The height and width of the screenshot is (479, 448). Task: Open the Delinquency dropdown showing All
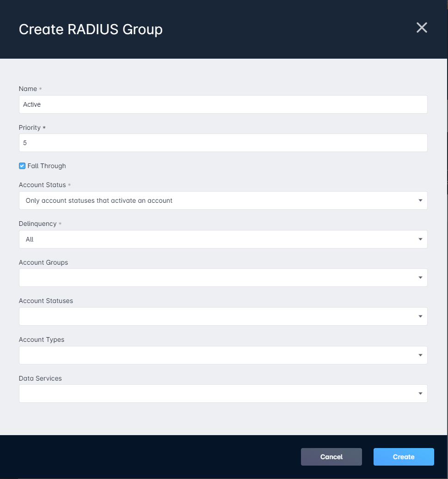point(223,239)
